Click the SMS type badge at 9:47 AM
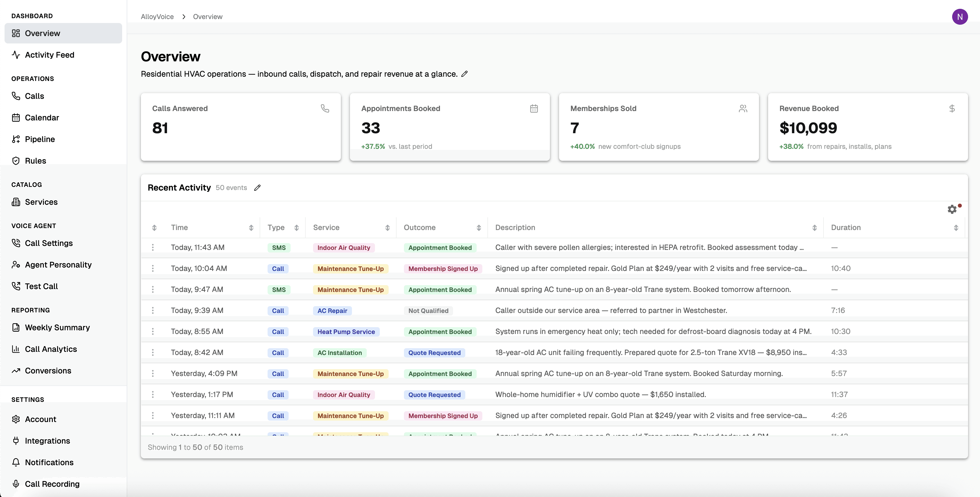 (x=279, y=289)
